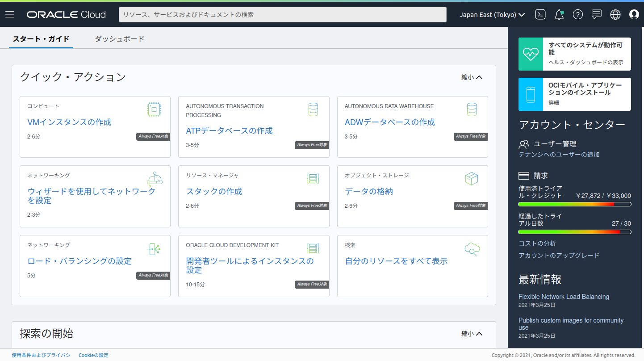This screenshot has height=361, width=644.
Task: Click database icon on ATP card
Action: (x=313, y=109)
